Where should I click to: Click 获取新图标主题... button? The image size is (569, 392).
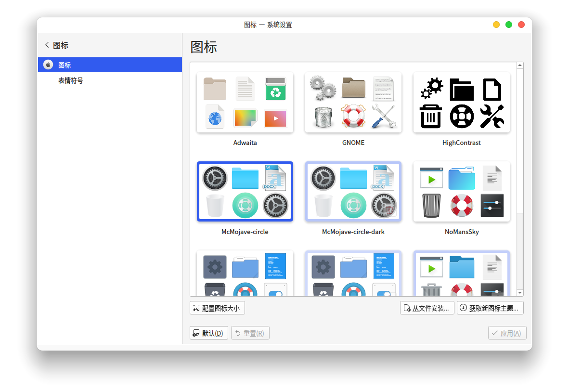pyautogui.click(x=490, y=308)
